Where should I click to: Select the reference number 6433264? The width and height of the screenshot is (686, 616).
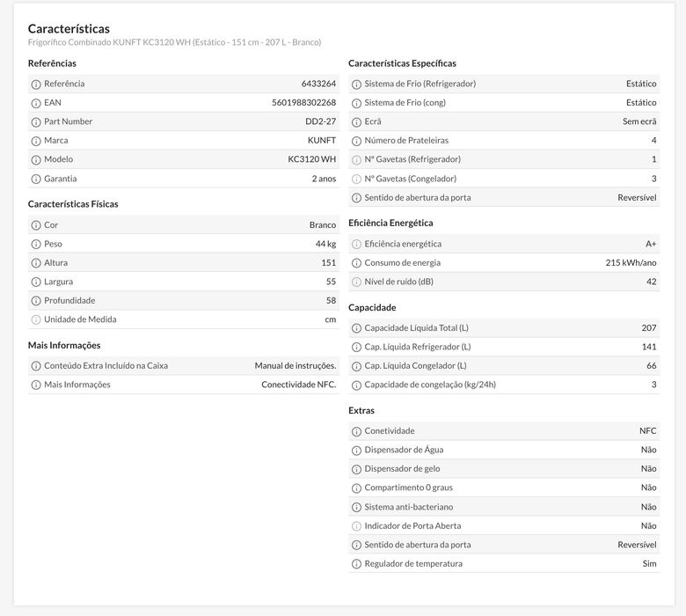(318, 84)
